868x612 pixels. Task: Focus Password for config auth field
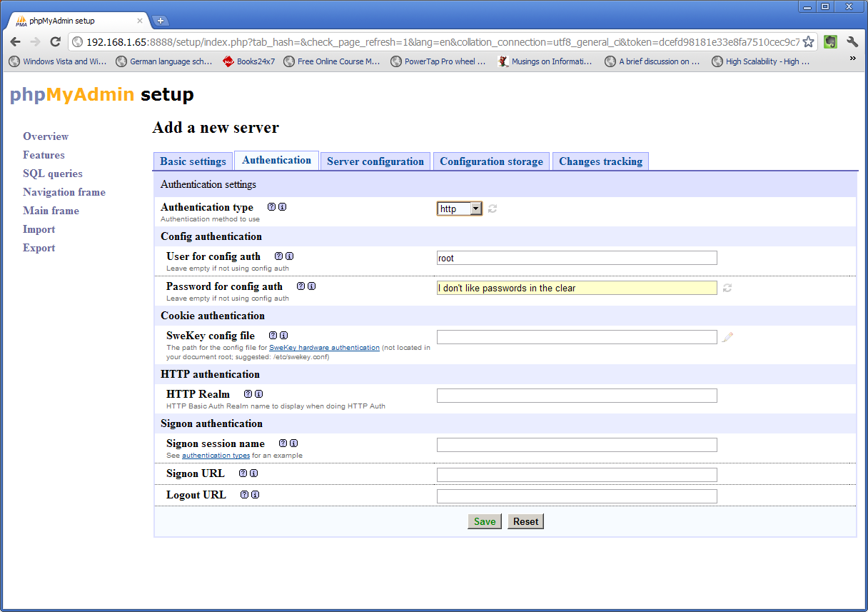click(577, 288)
